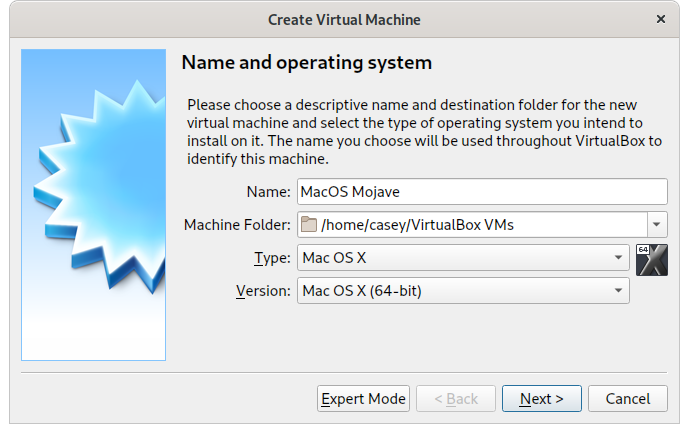This screenshot has height=433, width=689.
Task: Open the Version dropdown showing Mac OS X (64-bit)
Action: click(463, 291)
